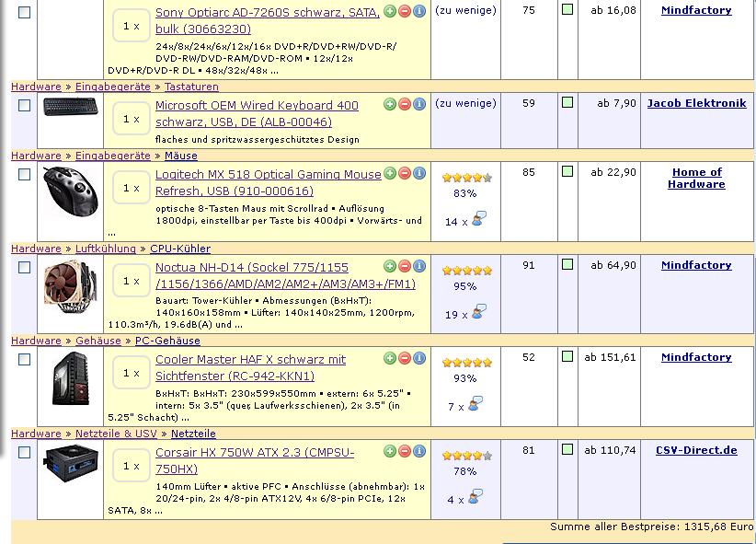The height and width of the screenshot is (544, 756).
Task: Increase quantity of Sony Optiarc AD-7260S with plus icon
Action: coord(390,11)
